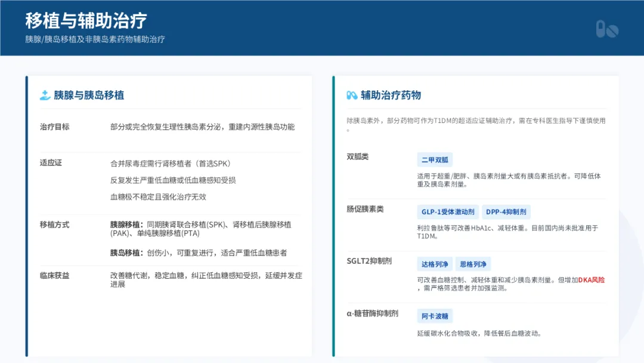
Task: Click the line 合并尿毒症需行肾移植者（首选SPK）
Action: point(172,164)
